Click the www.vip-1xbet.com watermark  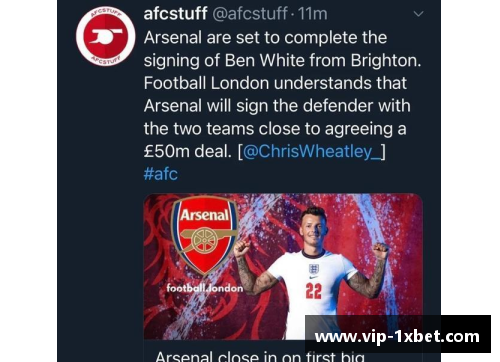398,337
